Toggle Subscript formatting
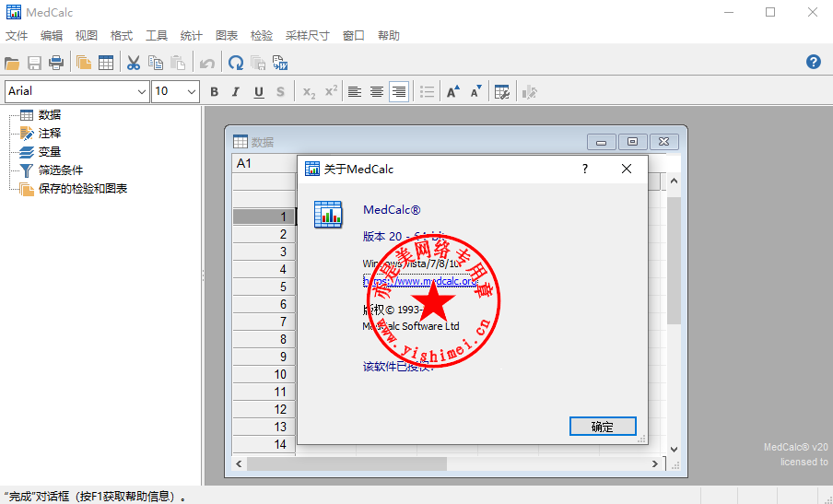The width and height of the screenshot is (833, 504). coord(310,92)
